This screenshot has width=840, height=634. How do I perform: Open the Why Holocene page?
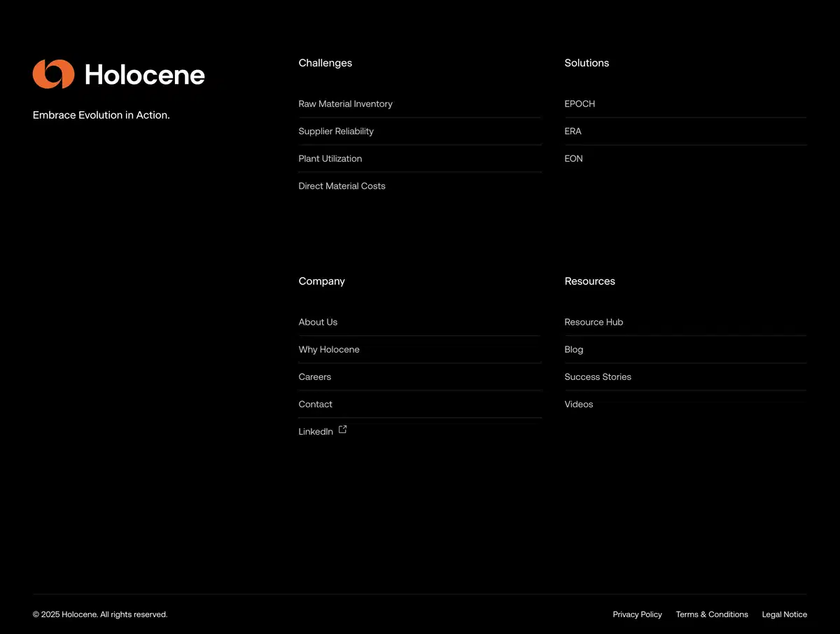click(329, 349)
